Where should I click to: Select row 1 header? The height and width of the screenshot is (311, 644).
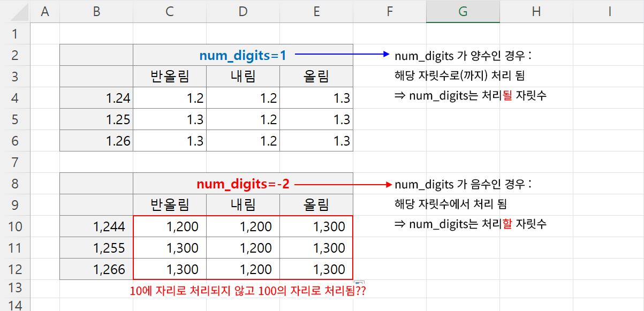15,34
